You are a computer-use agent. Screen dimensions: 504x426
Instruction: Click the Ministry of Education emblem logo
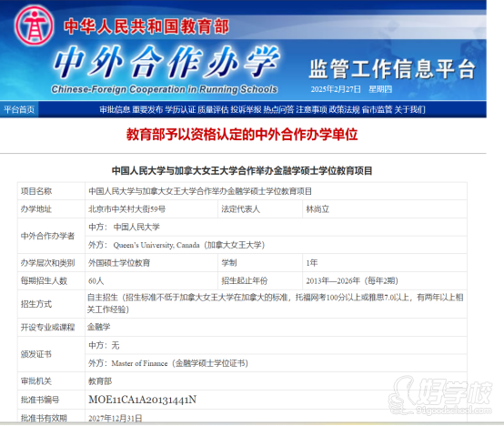[x=34, y=25]
